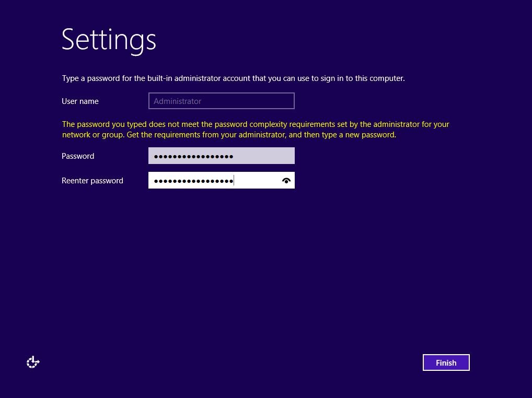Focus the Password input field

221,156
